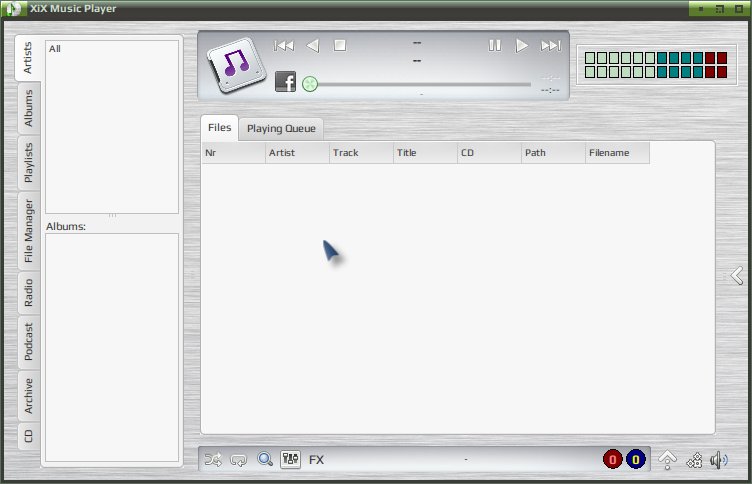This screenshot has width=752, height=484.
Task: Click the empty Albums list box
Action: 112,347
